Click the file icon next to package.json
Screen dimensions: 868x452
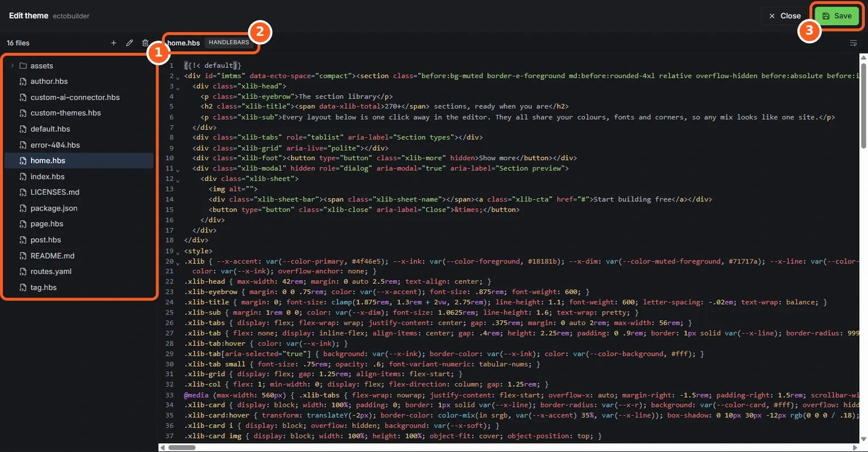point(23,208)
